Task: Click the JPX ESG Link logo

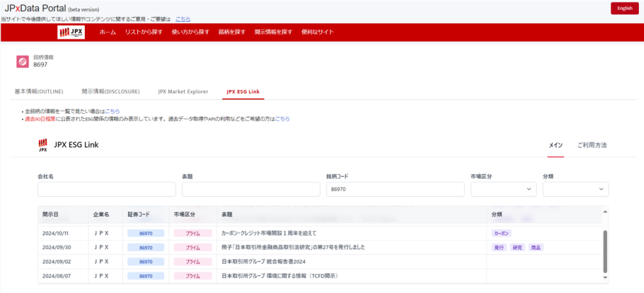Action: tap(42, 145)
